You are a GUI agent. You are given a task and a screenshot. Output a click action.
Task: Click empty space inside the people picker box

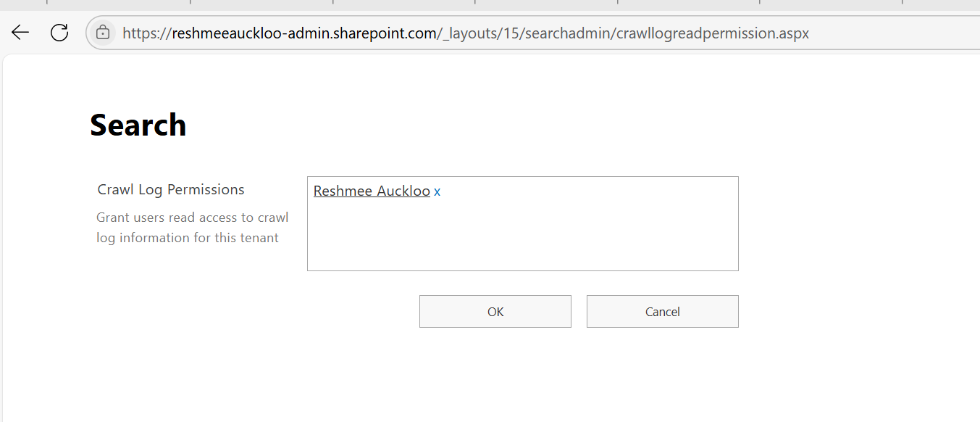click(522, 236)
